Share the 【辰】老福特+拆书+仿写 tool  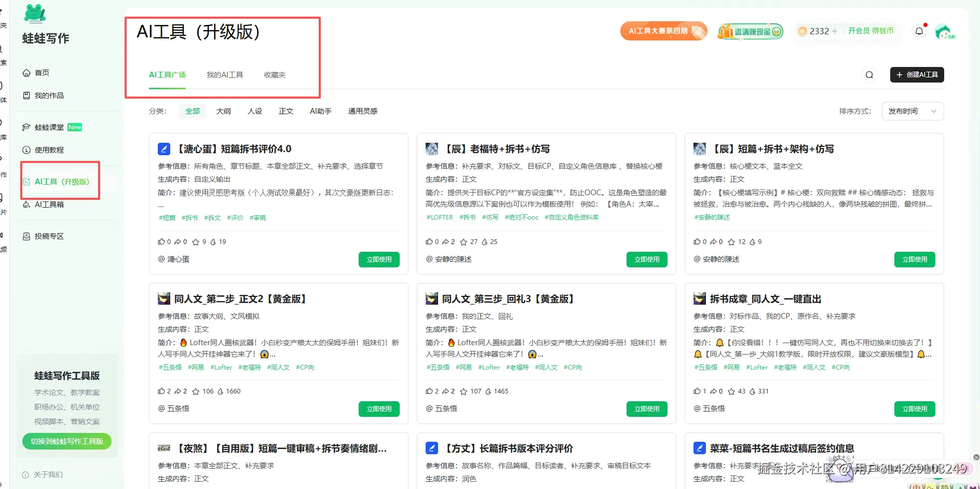pos(446,242)
